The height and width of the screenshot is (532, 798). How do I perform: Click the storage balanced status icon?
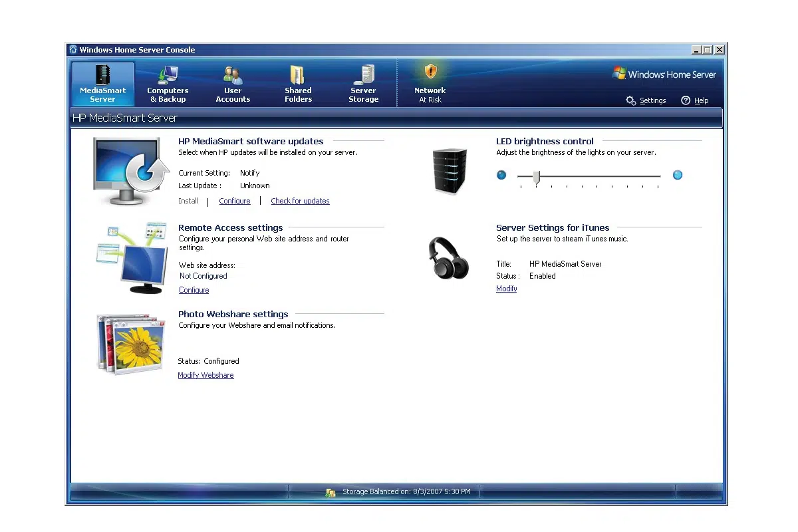[331, 492]
